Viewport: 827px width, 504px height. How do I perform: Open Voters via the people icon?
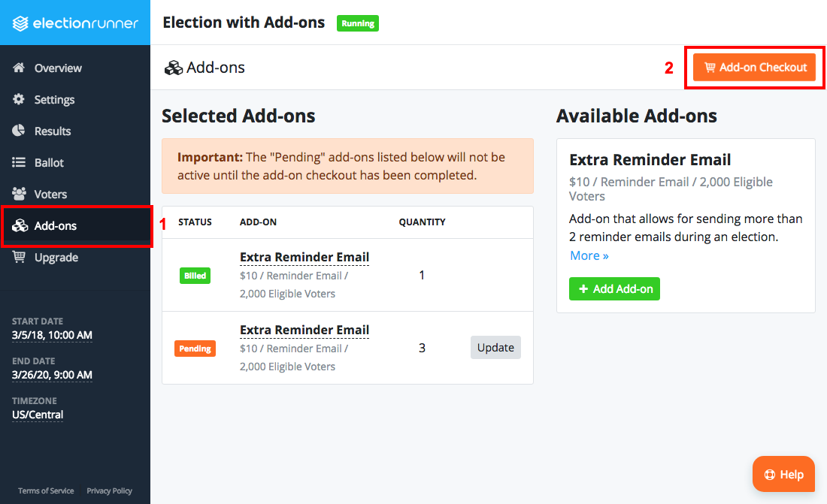(20, 193)
